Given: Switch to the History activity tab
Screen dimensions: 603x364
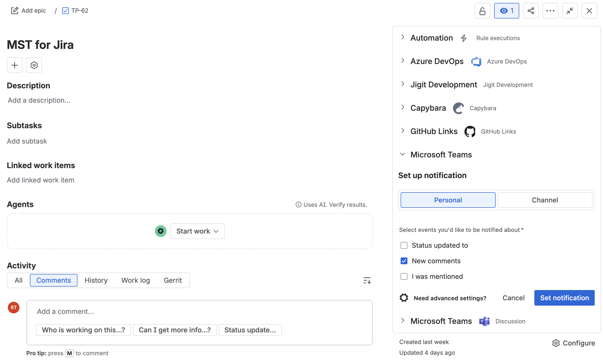Looking at the screenshot, I should [96, 280].
